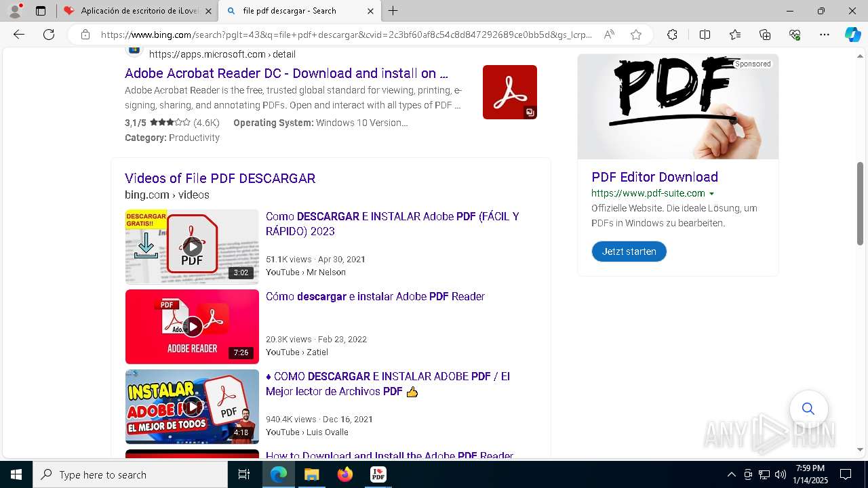The image size is (868, 488).
Task: Expand the pdf-suite.com ad dropdown arrow
Action: (x=711, y=194)
